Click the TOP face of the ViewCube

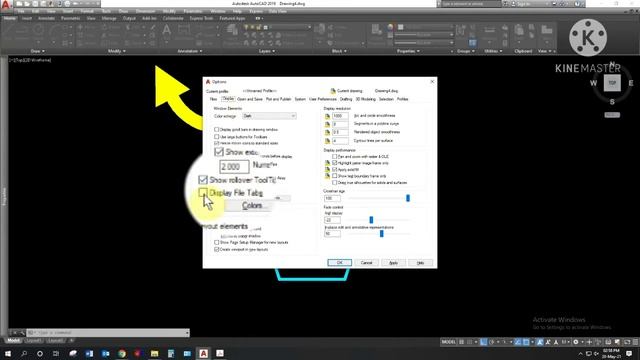(x=612, y=83)
